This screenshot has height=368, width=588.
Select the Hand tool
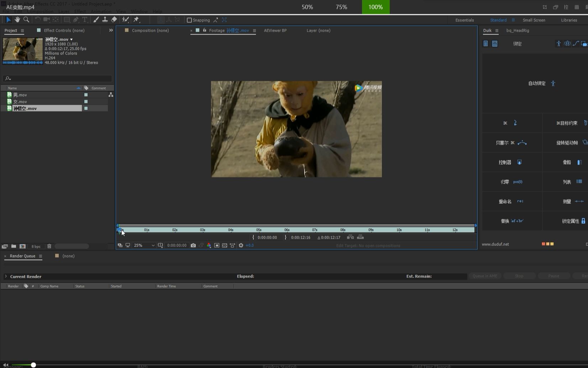(x=17, y=20)
